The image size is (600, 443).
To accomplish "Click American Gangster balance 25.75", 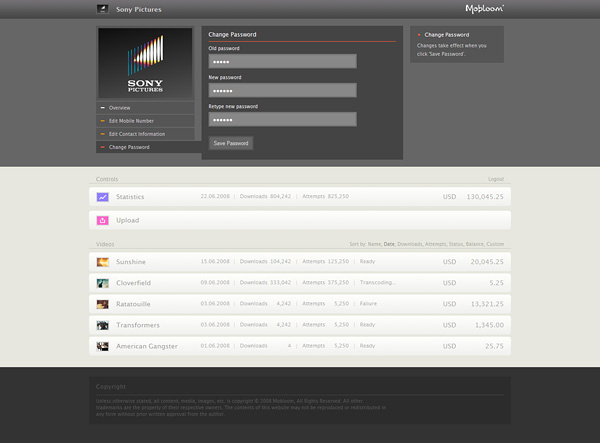I will coord(494,346).
